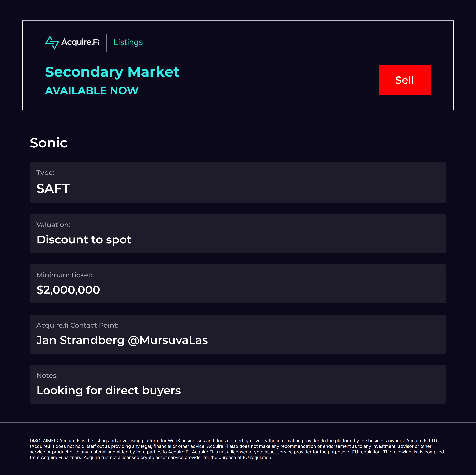Select the Looking for direct buyers note
This screenshot has width=476, height=475.
pyautogui.click(x=109, y=390)
